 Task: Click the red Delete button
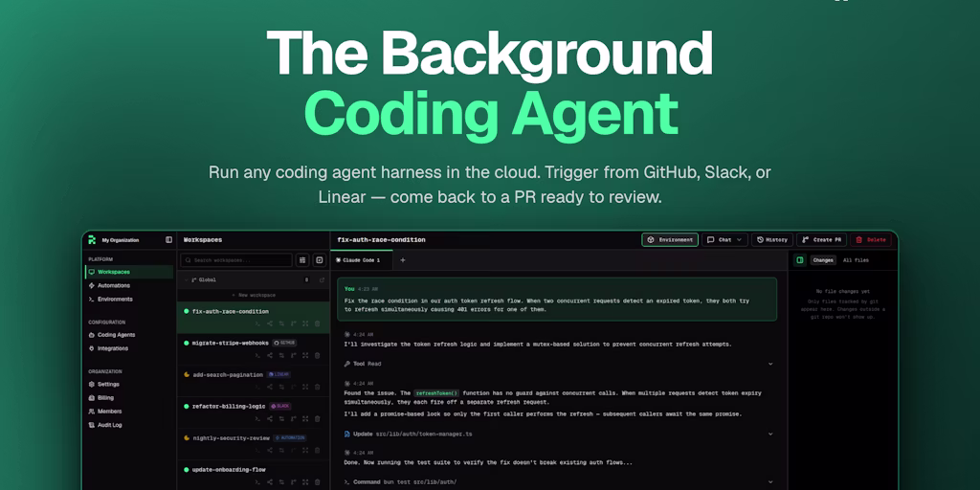tap(871, 239)
